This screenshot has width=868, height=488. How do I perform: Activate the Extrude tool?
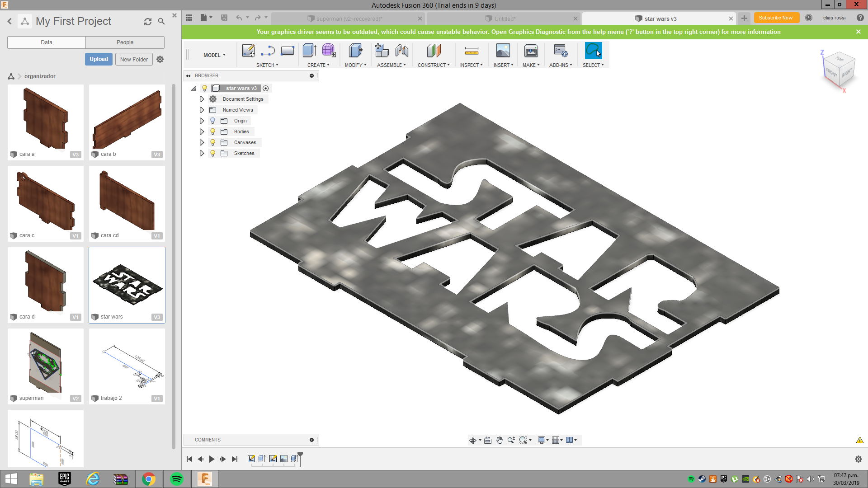point(309,51)
